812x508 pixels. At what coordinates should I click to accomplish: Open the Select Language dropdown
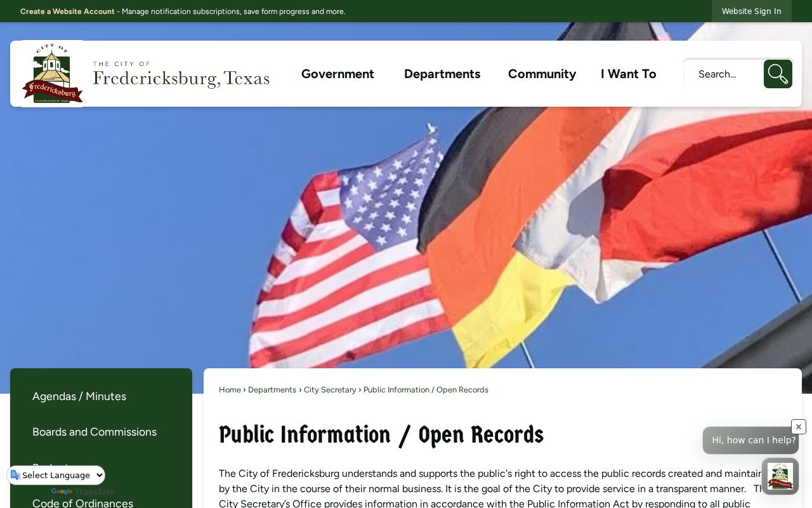[x=56, y=475]
